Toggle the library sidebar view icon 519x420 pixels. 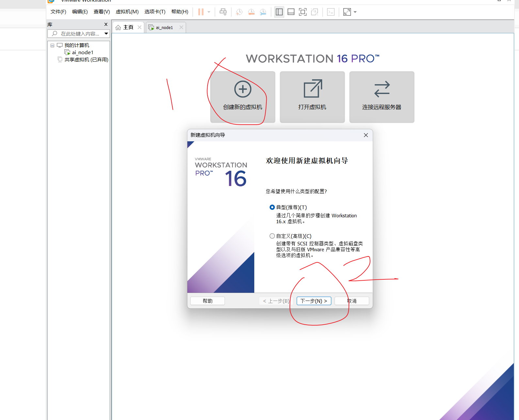coord(279,12)
